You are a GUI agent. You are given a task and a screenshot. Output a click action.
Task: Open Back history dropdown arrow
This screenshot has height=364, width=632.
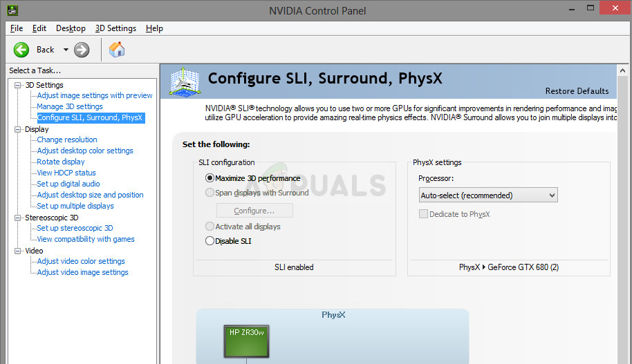pyautogui.click(x=66, y=50)
